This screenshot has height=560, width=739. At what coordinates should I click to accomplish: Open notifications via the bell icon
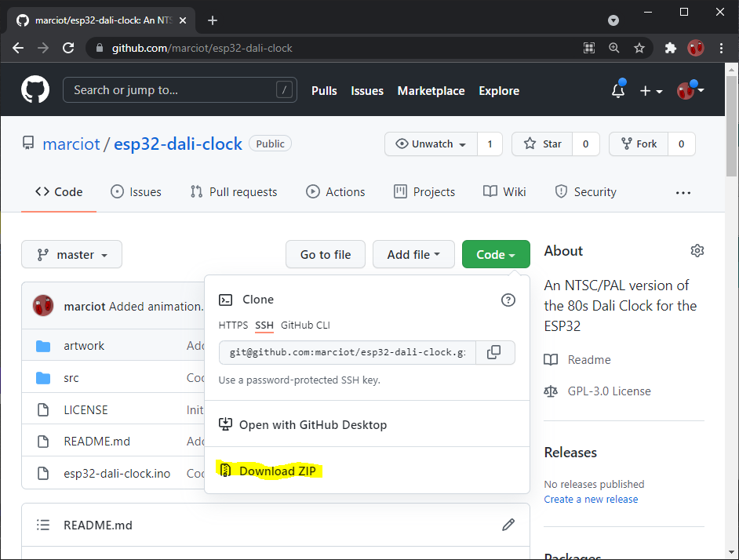pos(617,91)
